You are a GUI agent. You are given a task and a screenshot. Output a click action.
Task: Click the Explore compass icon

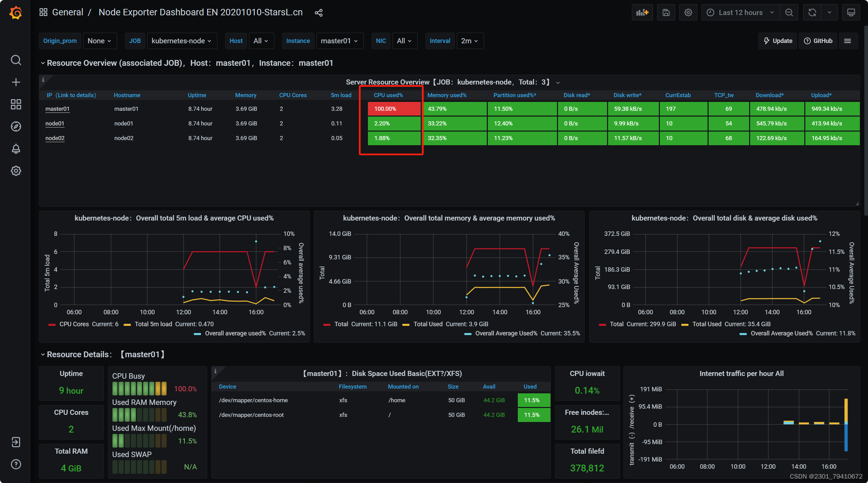click(16, 126)
